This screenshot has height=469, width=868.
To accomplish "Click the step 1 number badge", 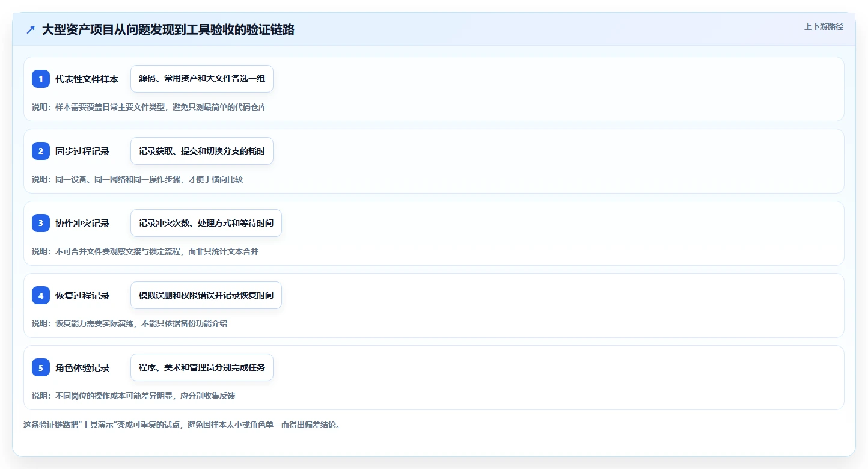I will 41,79.
